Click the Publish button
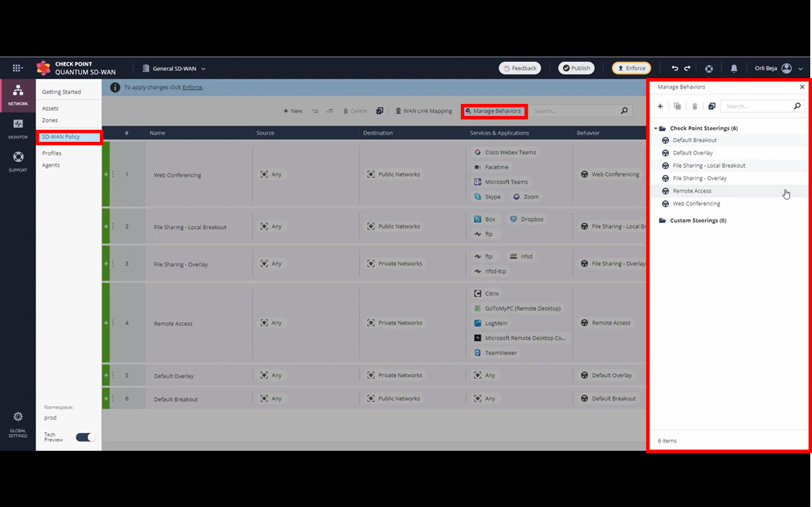The height and width of the screenshot is (507, 812). (577, 68)
